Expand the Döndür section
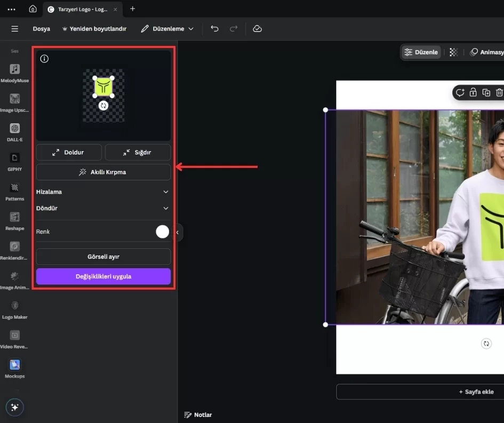 pos(103,208)
